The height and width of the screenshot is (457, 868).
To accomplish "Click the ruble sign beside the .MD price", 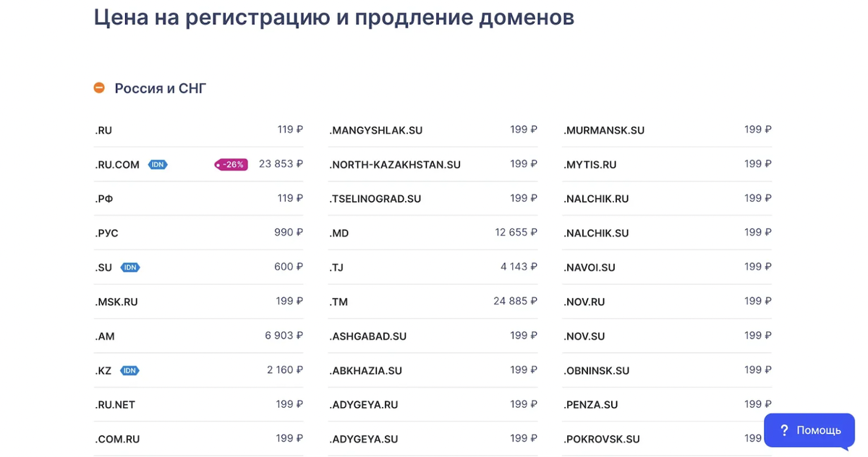I will pyautogui.click(x=533, y=233).
